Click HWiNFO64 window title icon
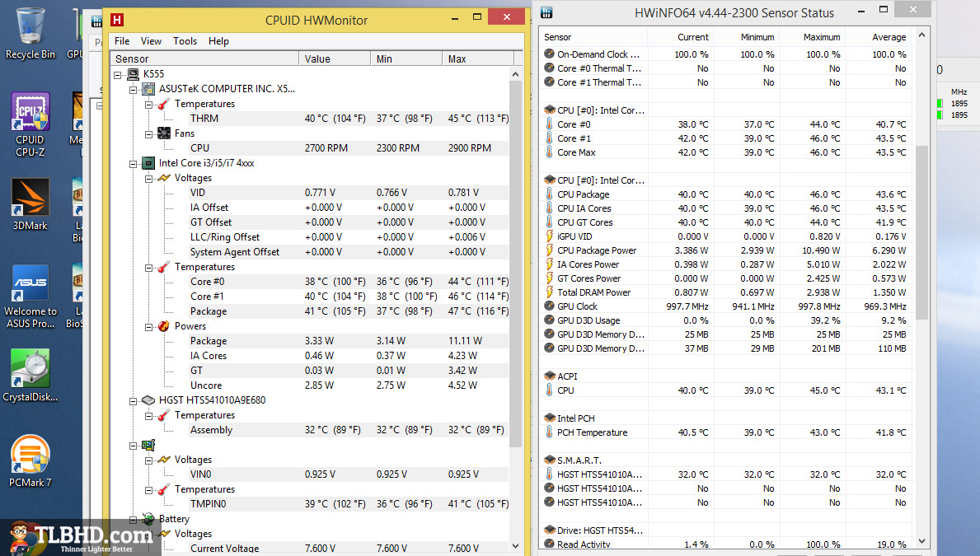 (x=546, y=12)
